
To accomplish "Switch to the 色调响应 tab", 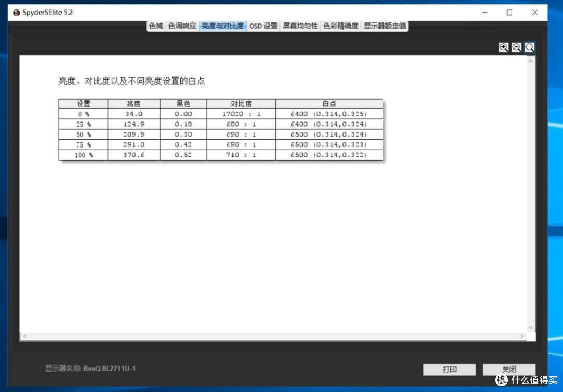I will [x=182, y=26].
